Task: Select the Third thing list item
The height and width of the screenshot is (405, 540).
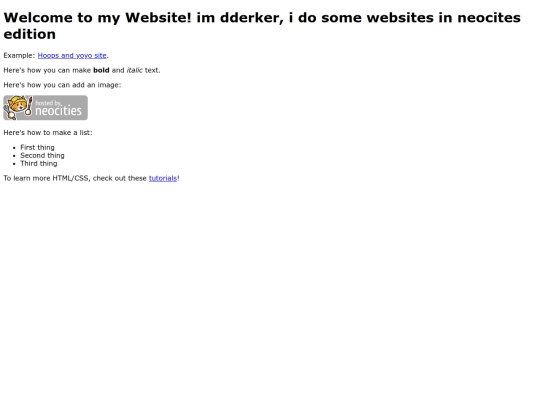Action: pyautogui.click(x=39, y=164)
